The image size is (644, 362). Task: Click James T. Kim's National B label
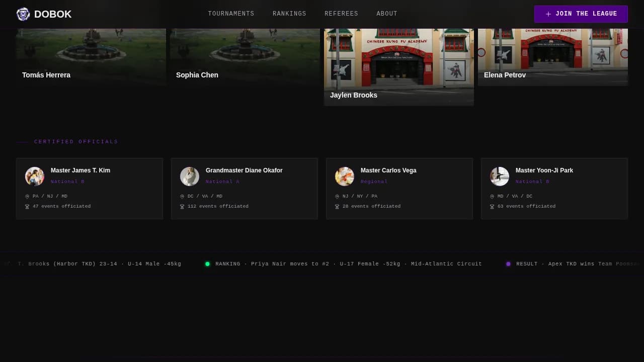pos(67,182)
